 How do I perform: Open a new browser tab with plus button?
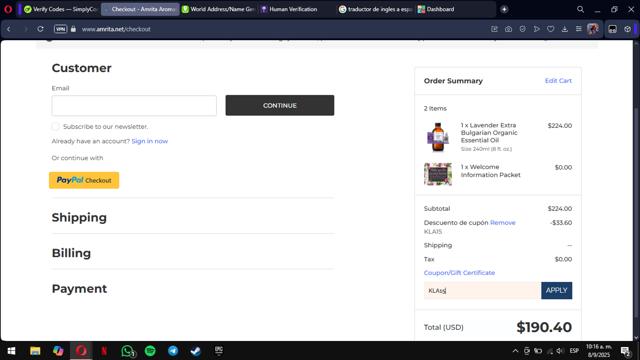coord(504,9)
